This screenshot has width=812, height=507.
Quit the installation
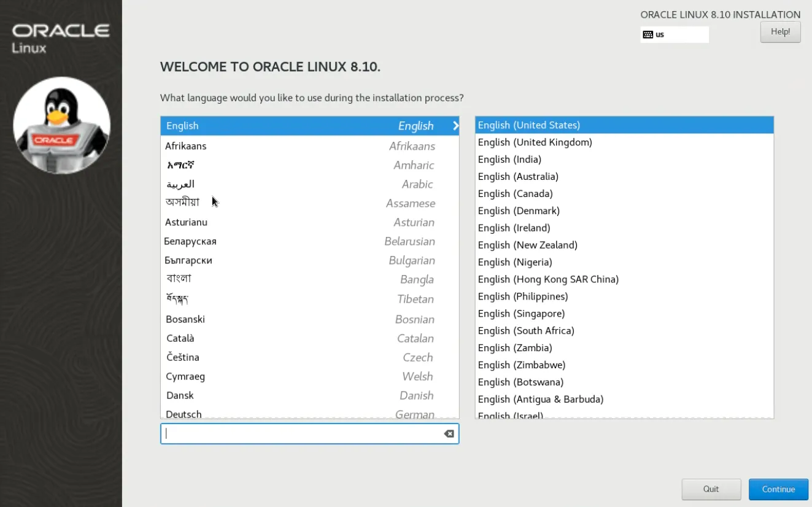point(711,489)
